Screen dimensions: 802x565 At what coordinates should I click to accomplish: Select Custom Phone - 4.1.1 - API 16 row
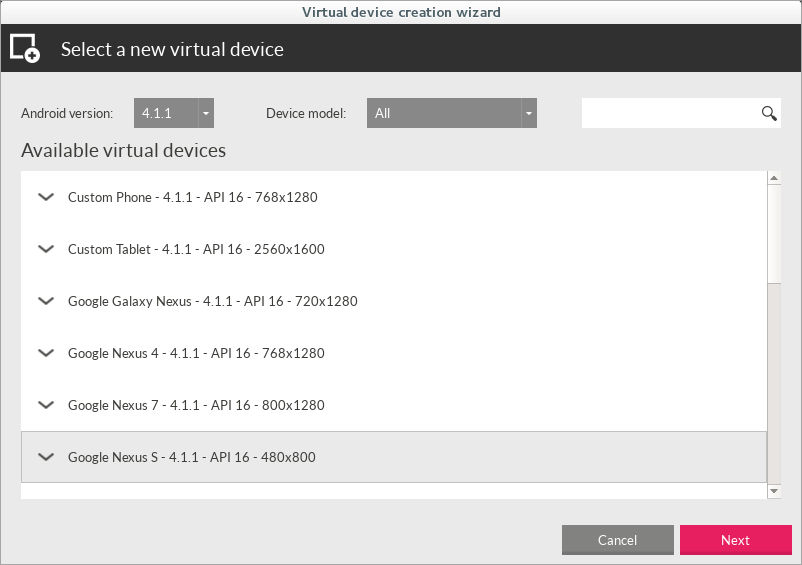(394, 197)
